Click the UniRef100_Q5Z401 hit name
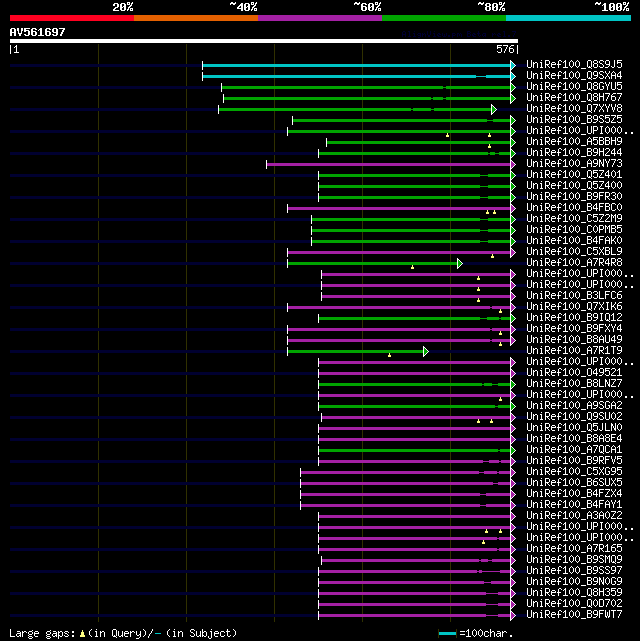 click(x=574, y=175)
